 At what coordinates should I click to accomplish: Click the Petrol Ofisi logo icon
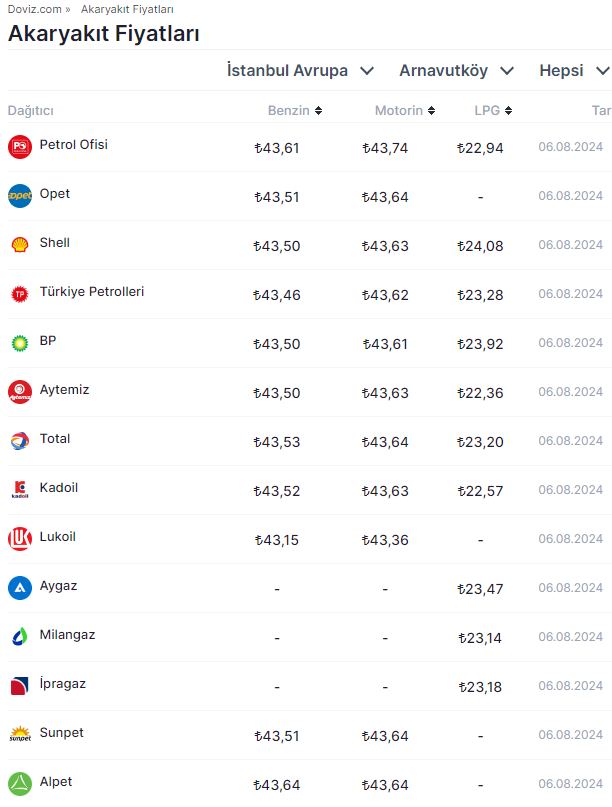tap(20, 147)
